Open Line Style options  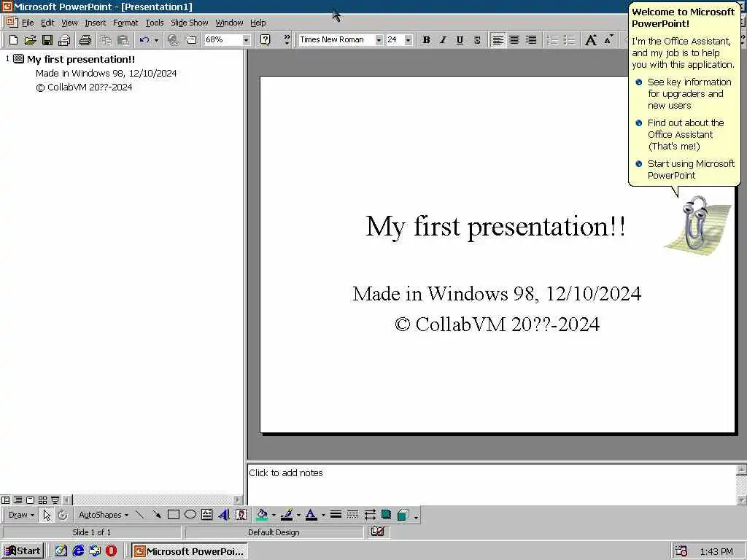(x=336, y=514)
